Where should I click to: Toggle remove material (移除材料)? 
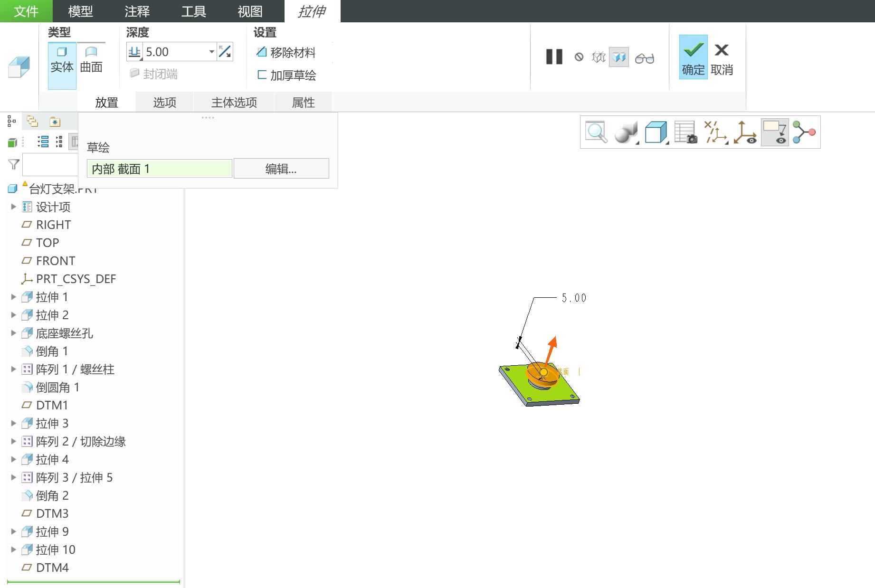click(x=286, y=53)
